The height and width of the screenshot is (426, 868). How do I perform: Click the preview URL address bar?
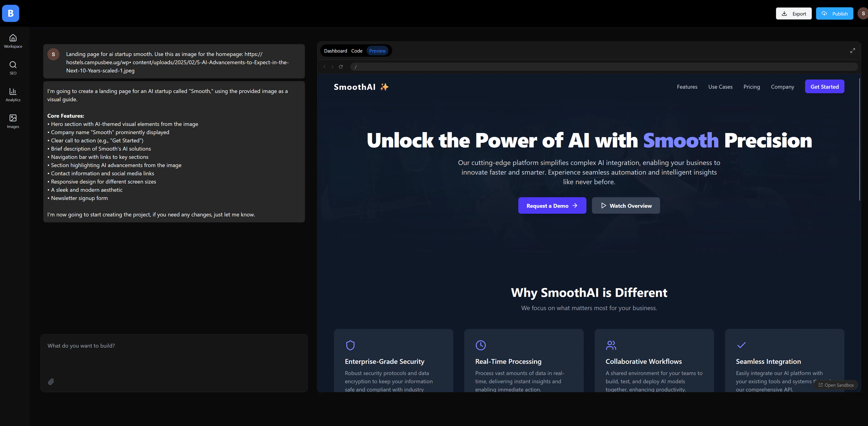tap(604, 67)
